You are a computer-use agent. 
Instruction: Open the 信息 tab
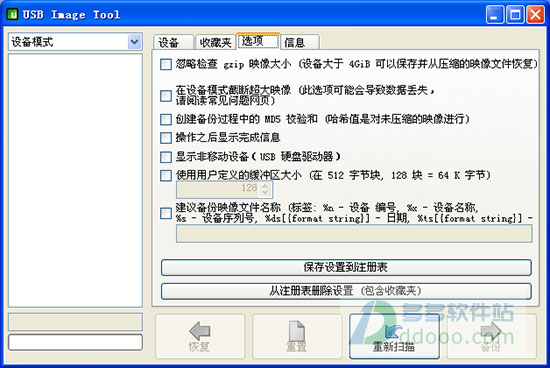point(300,42)
